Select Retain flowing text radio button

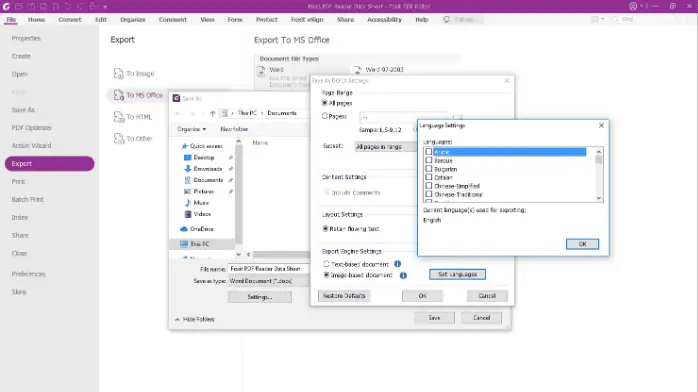tap(325, 229)
